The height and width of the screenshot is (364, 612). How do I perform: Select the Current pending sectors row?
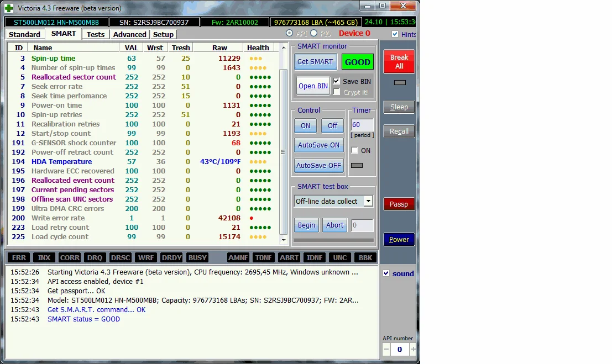(143, 189)
